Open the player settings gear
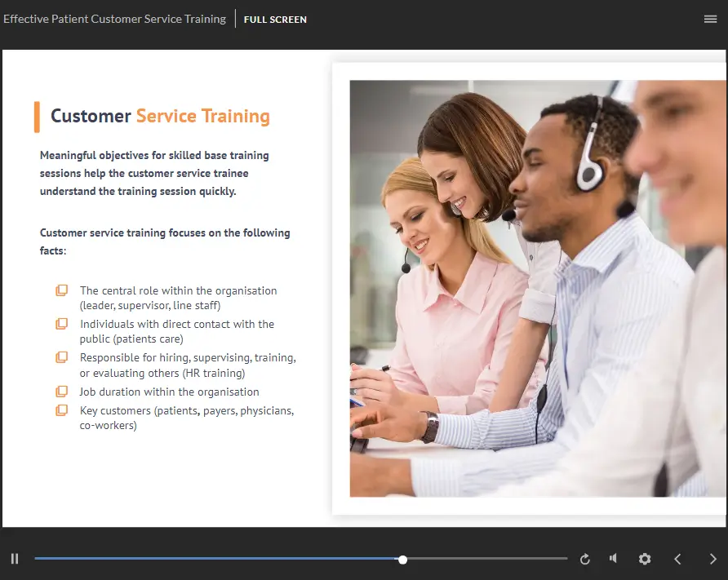This screenshot has width=728, height=580. (645, 559)
